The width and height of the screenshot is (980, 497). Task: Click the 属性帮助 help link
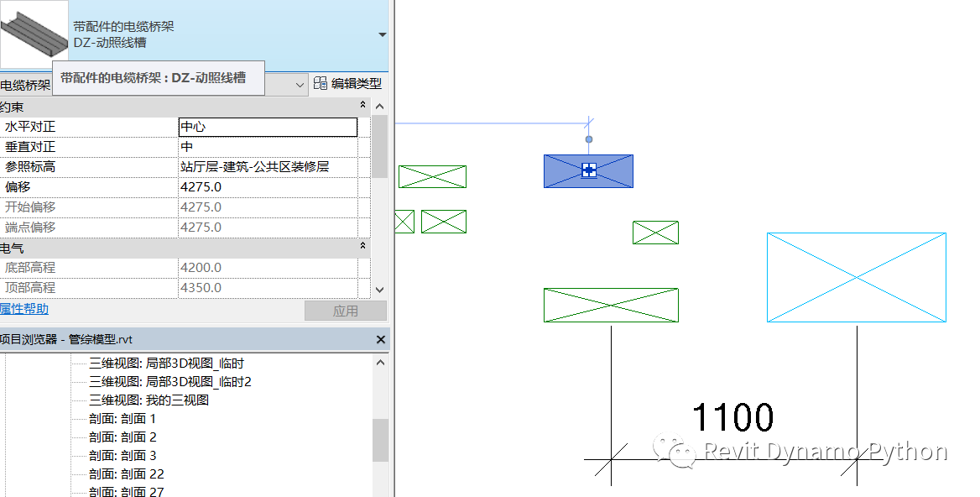24,309
